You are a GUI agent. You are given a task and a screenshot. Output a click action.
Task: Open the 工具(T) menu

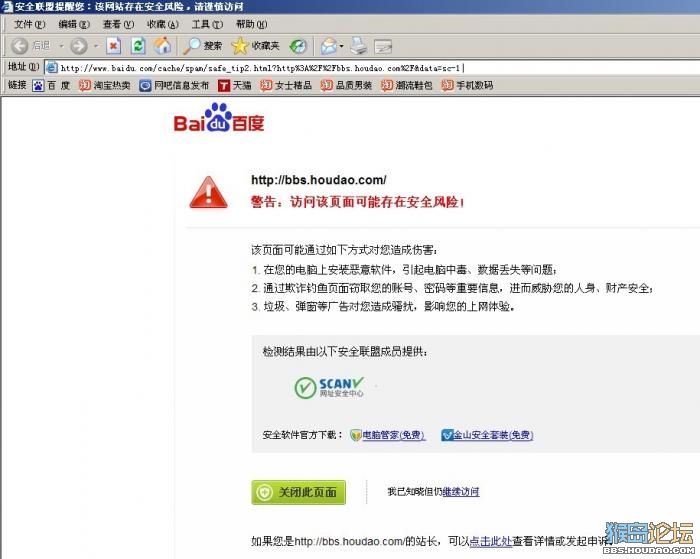207,24
